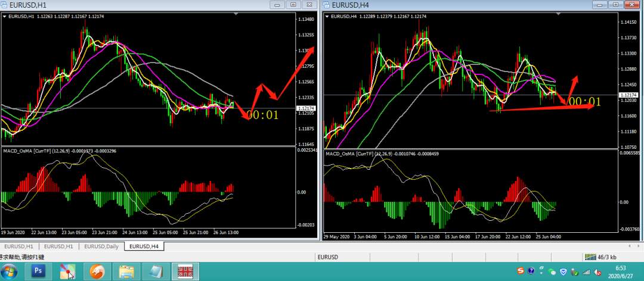This screenshot has width=644, height=281.
Task: Click the muted volume tray icon
Action: pos(597,271)
